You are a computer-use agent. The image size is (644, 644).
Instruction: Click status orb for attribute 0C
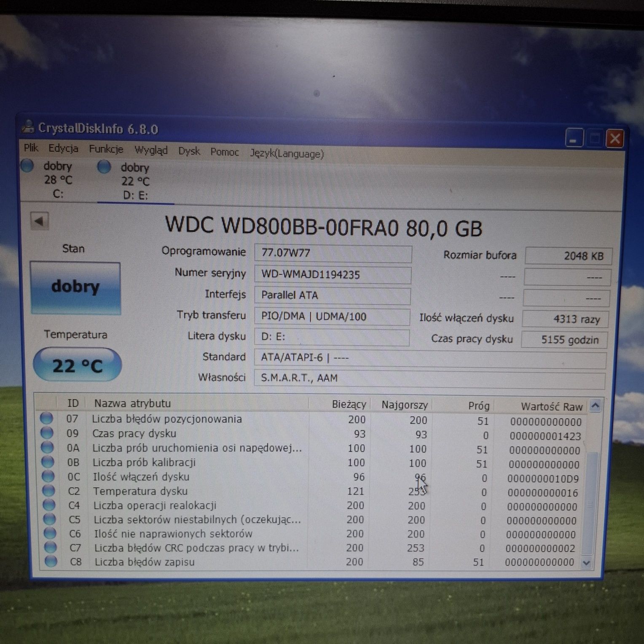48,476
